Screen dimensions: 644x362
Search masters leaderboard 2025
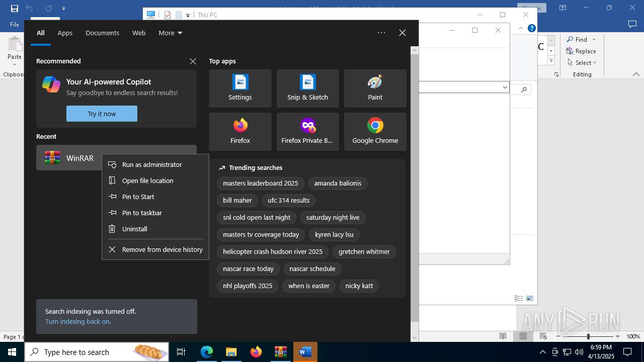pos(261,184)
